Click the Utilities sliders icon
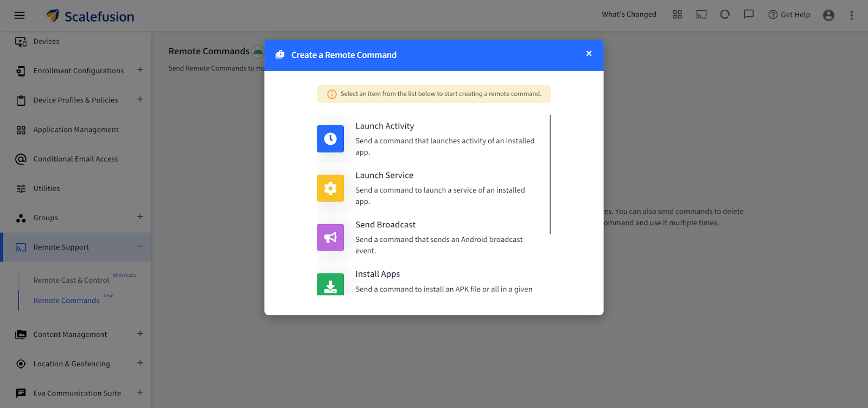 point(21,188)
